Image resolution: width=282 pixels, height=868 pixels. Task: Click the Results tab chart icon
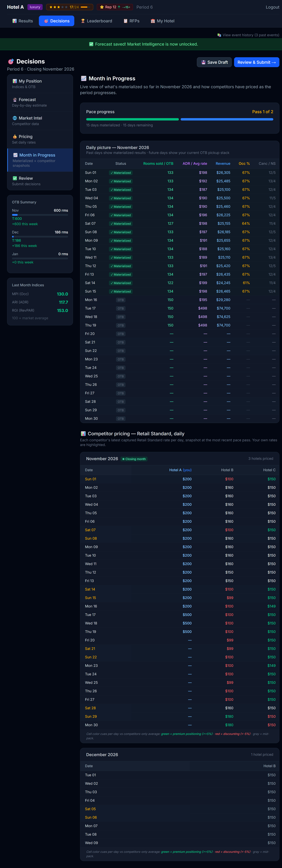[14, 21]
